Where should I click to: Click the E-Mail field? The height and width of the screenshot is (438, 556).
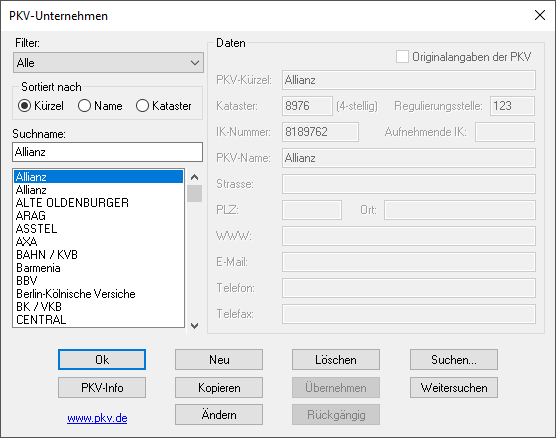(409, 262)
